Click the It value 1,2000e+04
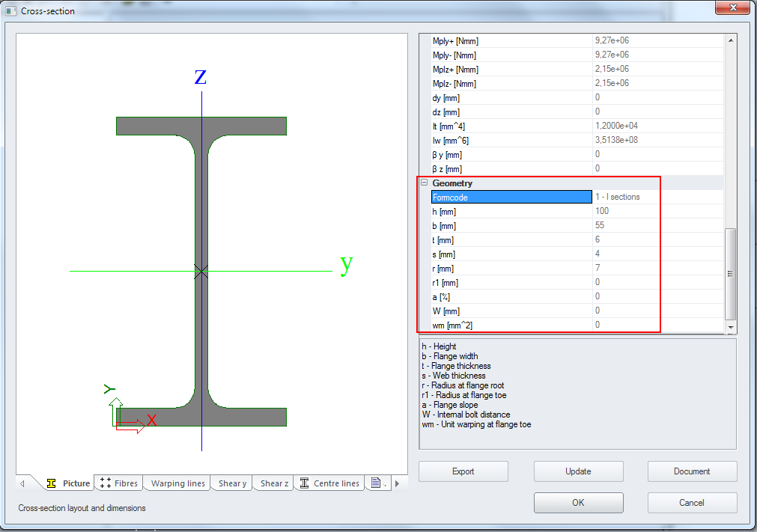 tap(616, 126)
